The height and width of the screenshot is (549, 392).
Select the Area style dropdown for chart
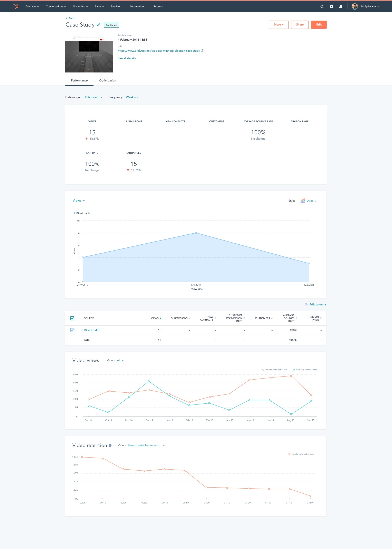pos(312,201)
